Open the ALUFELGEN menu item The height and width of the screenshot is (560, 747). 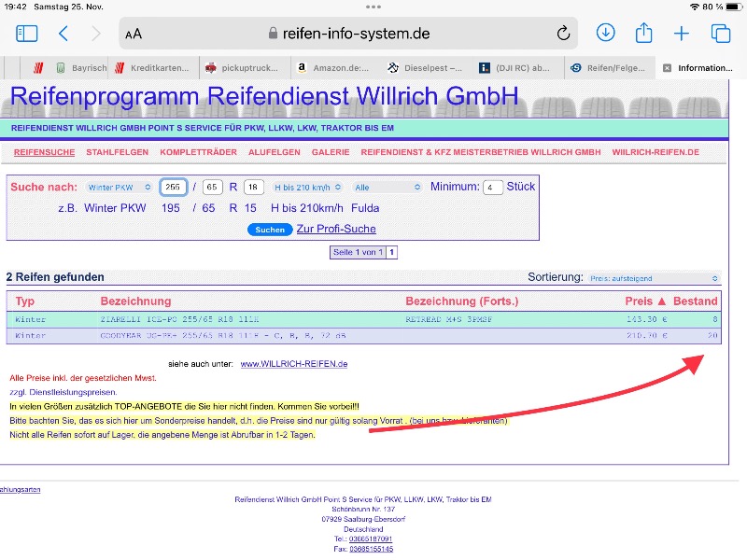point(275,152)
